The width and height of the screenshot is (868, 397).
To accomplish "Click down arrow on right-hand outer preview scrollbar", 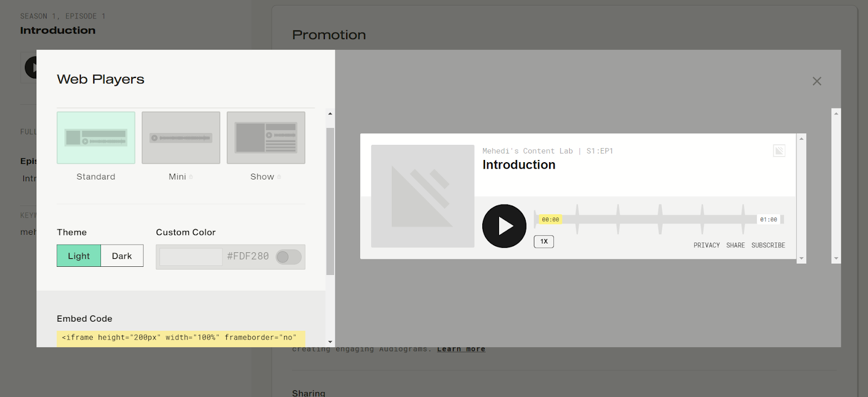I will (836, 259).
